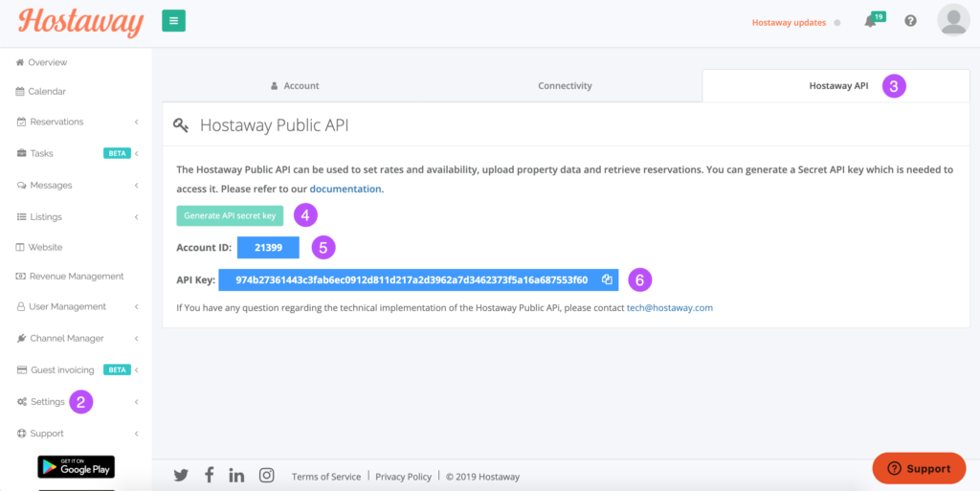This screenshot has width=980, height=491.
Task: Click the orange Support chat button
Action: pyautogui.click(x=920, y=469)
